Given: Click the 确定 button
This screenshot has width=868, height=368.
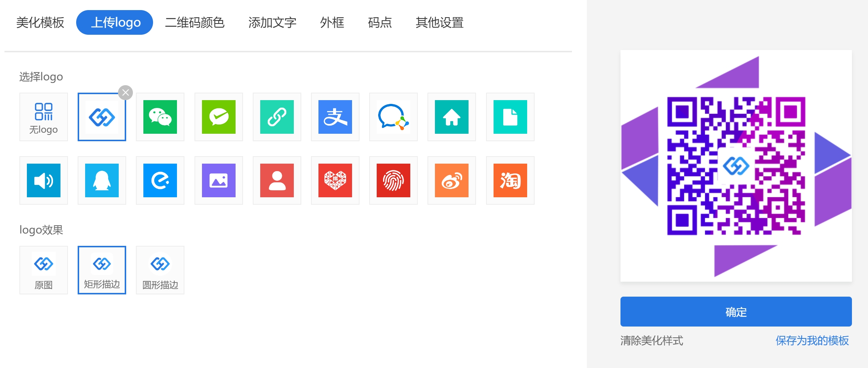Looking at the screenshot, I should (x=736, y=312).
